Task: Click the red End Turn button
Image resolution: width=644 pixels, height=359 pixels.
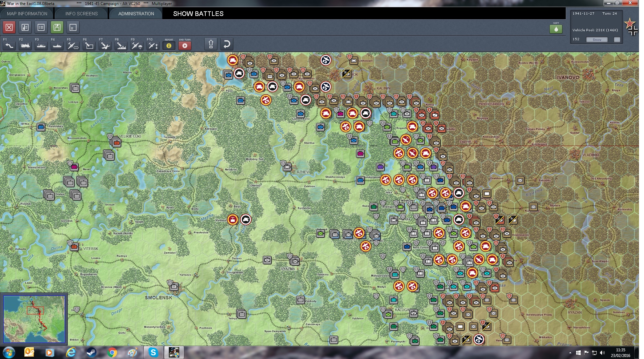Action: 185,46
